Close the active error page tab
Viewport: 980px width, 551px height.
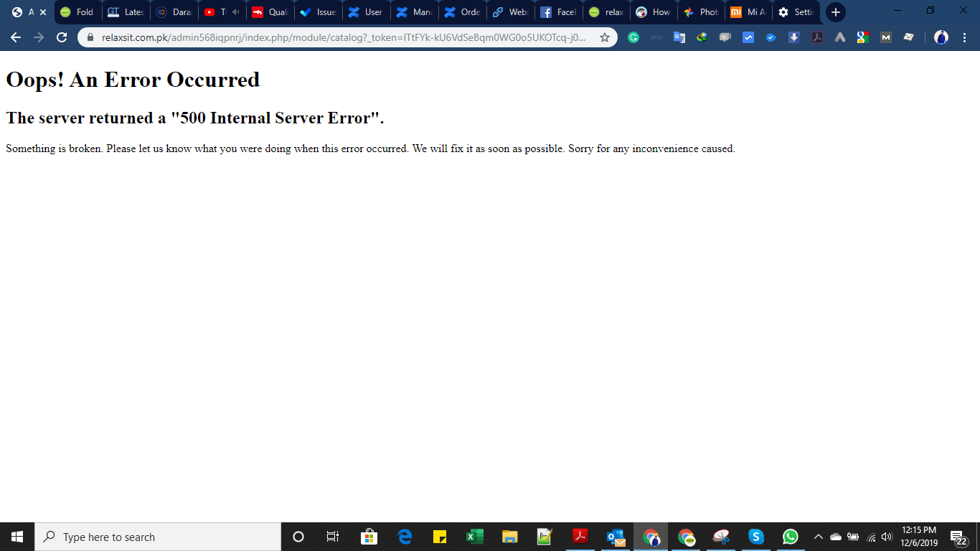coord(43,12)
